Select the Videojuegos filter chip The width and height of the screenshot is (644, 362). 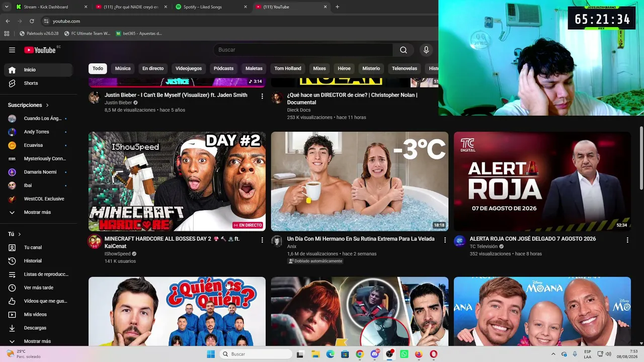(x=189, y=68)
